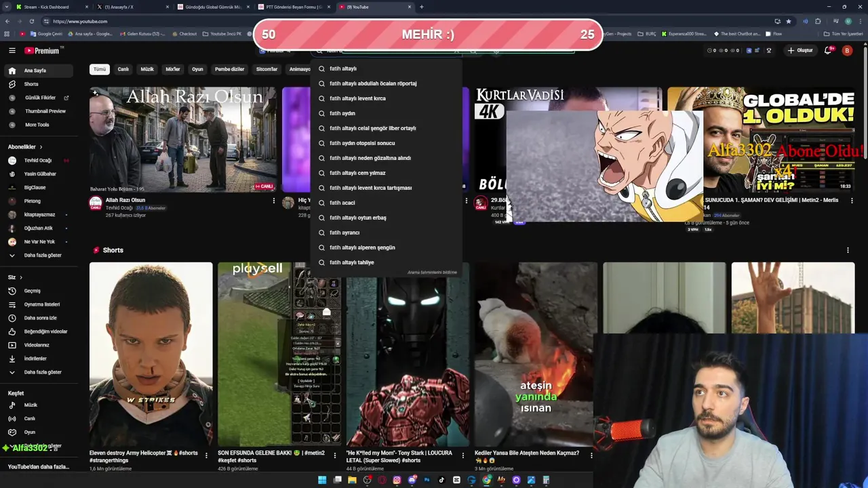
Task: Choose suggestion 'fatih acaci'
Action: tap(386, 203)
